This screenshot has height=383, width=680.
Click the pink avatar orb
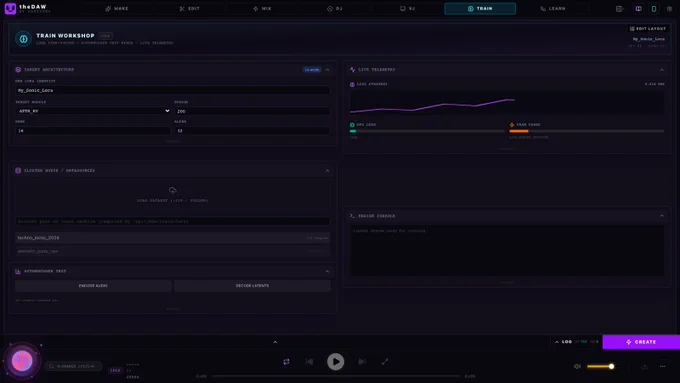coord(22,361)
